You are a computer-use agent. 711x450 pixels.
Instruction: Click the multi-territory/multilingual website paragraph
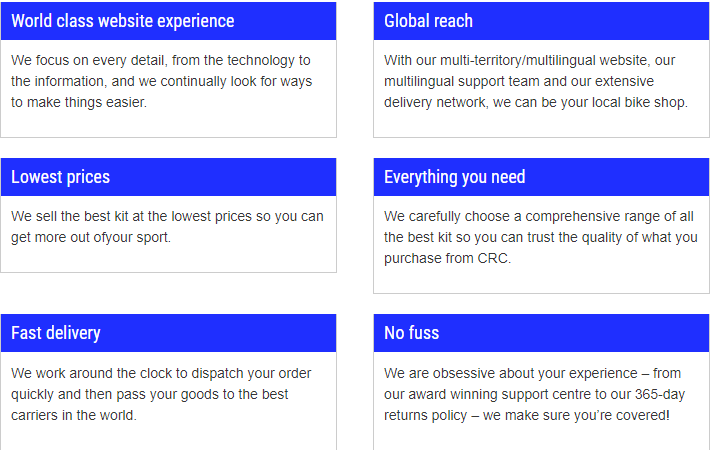[x=536, y=81]
